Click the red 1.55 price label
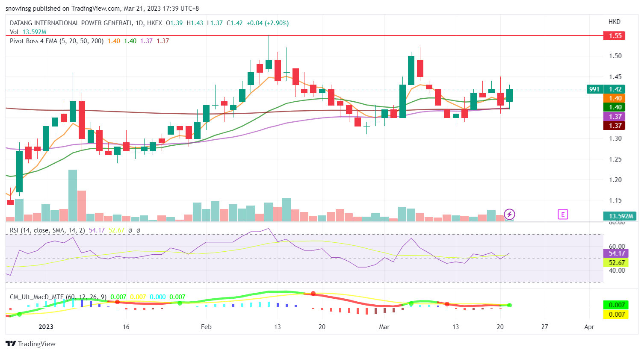 (614, 36)
